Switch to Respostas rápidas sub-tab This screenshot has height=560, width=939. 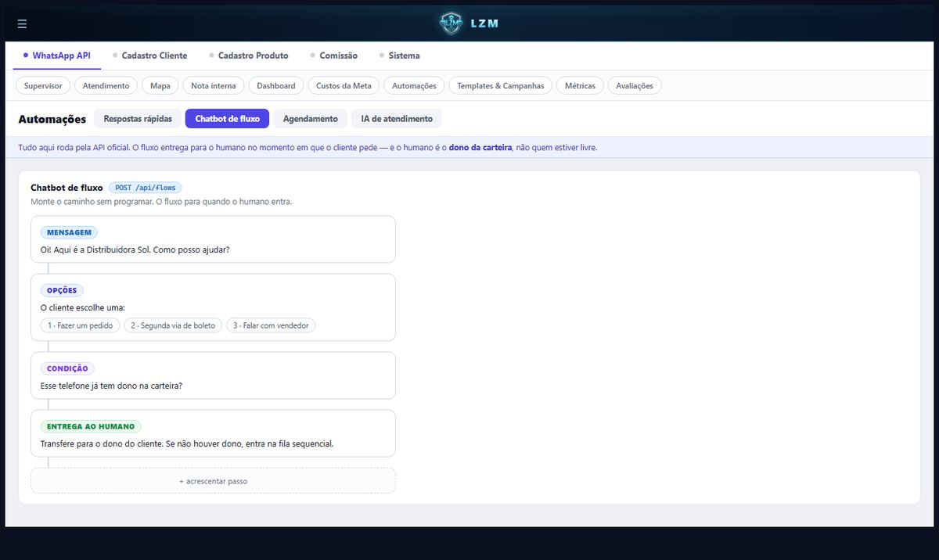pos(138,118)
